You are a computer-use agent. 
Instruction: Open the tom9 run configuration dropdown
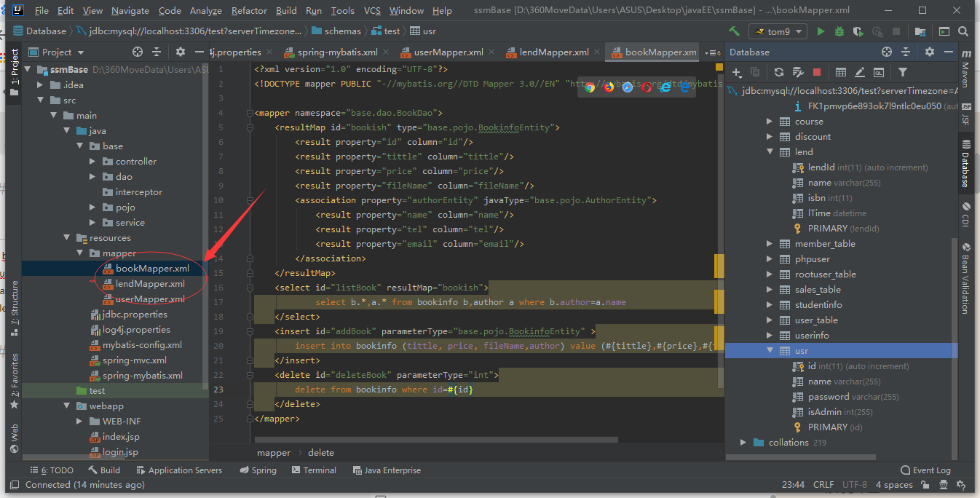(778, 31)
